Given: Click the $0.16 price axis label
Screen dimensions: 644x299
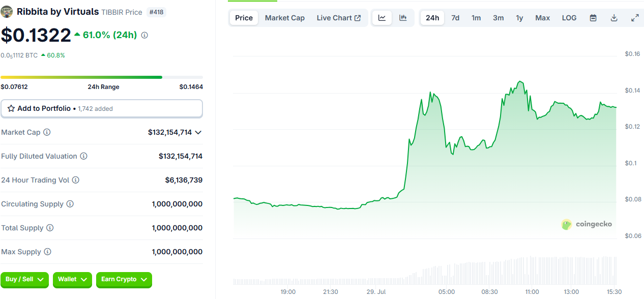Looking at the screenshot, I should pyautogui.click(x=632, y=54).
